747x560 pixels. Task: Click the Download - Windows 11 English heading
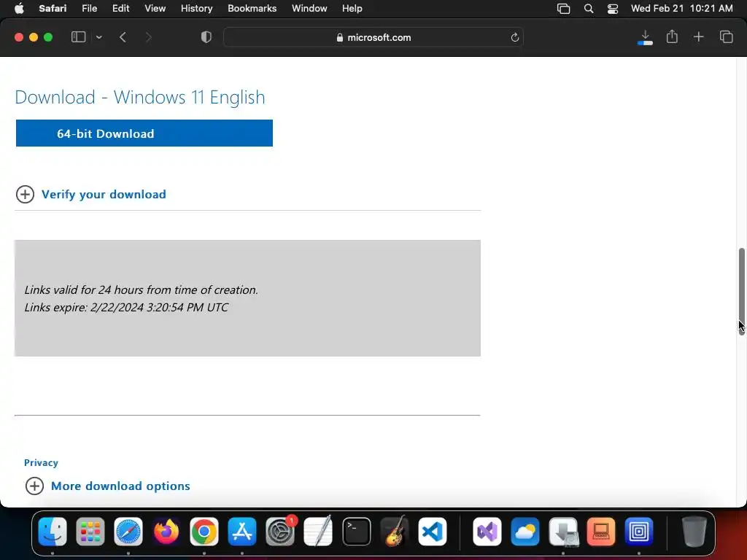point(140,97)
